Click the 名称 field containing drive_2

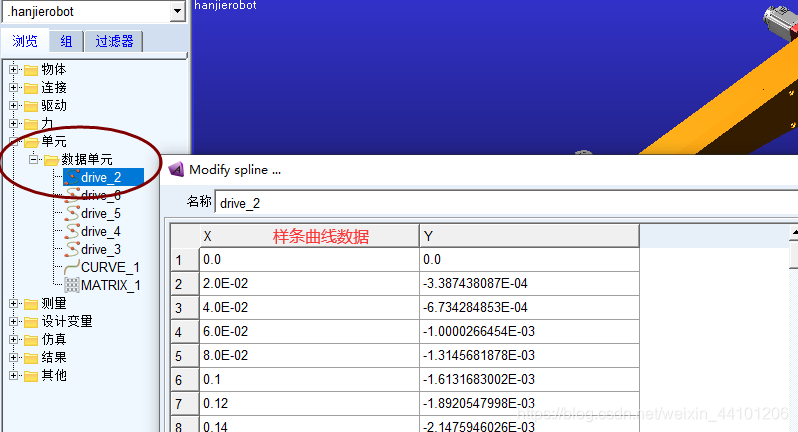coord(500,203)
